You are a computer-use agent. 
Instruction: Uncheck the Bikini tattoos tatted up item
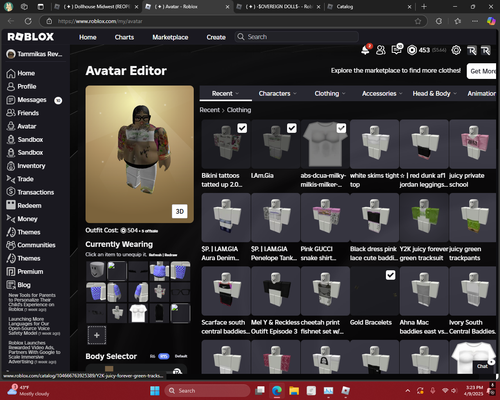pyautogui.click(x=242, y=128)
